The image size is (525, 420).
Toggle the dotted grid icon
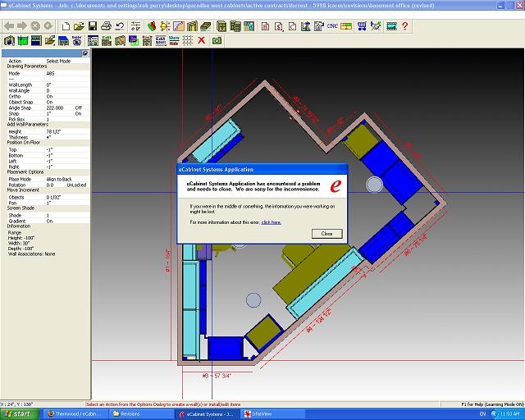188,40
